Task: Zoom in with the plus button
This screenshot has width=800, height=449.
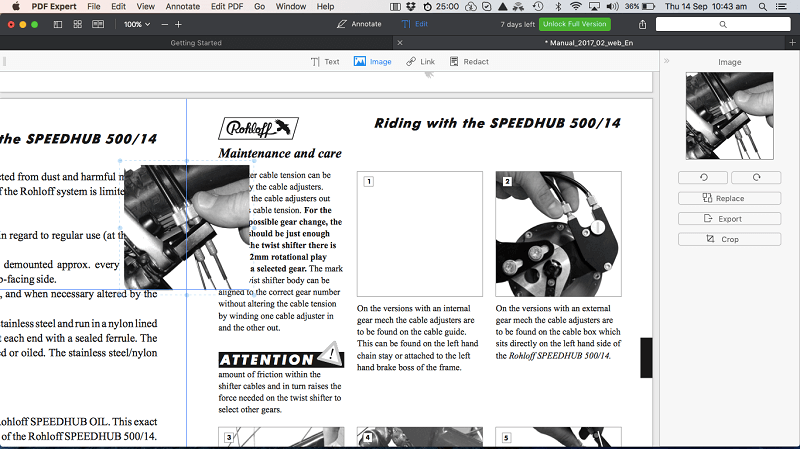Action: [x=178, y=24]
